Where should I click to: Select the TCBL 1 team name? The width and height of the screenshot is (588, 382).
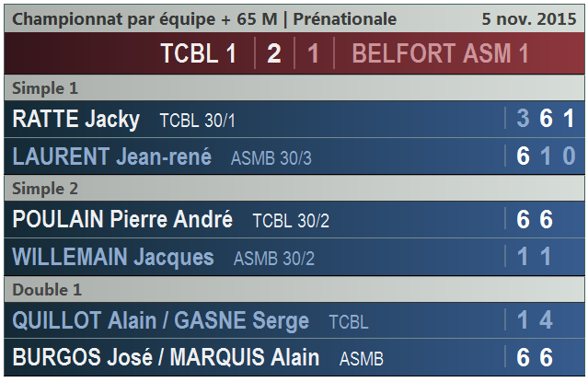(199, 53)
